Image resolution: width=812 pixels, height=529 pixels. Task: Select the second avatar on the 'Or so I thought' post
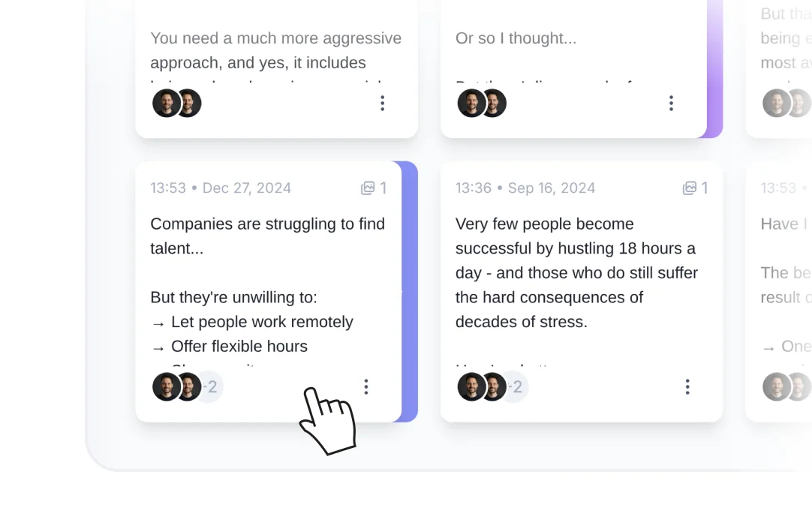point(491,103)
